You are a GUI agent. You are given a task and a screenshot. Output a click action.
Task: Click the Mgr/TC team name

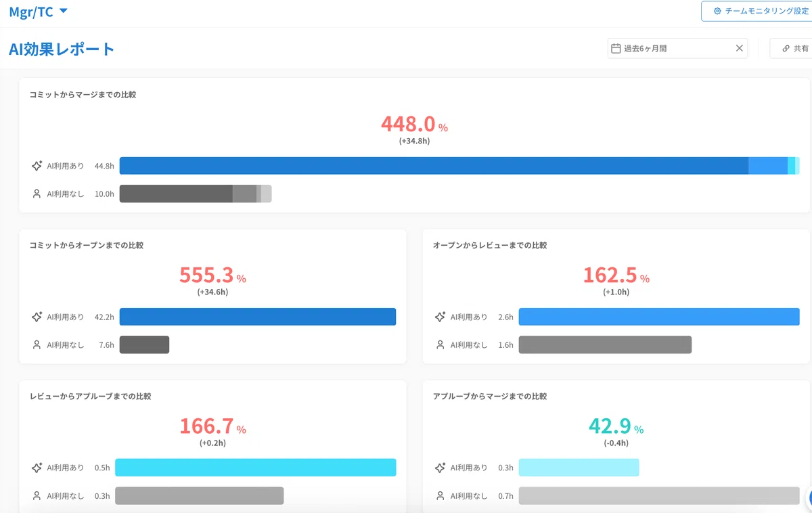point(30,12)
